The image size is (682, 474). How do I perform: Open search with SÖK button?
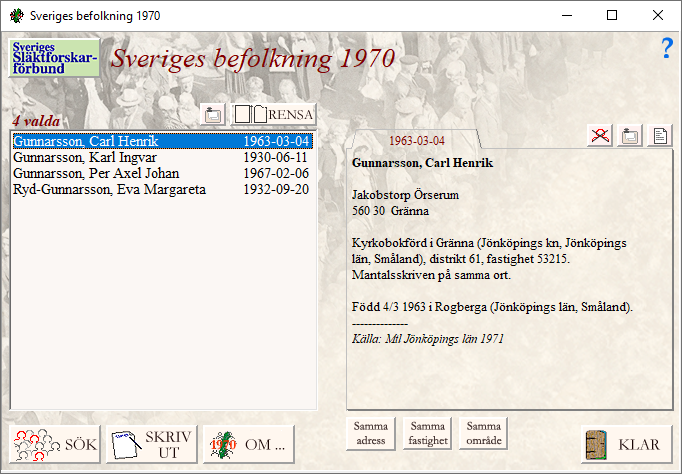coord(55,444)
